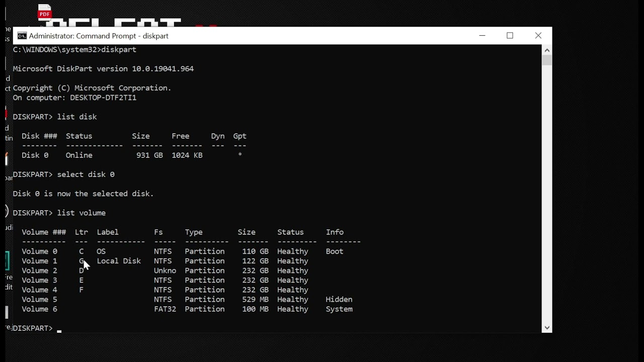
Task: Click the 'list disk' command text
Action: [77, 117]
